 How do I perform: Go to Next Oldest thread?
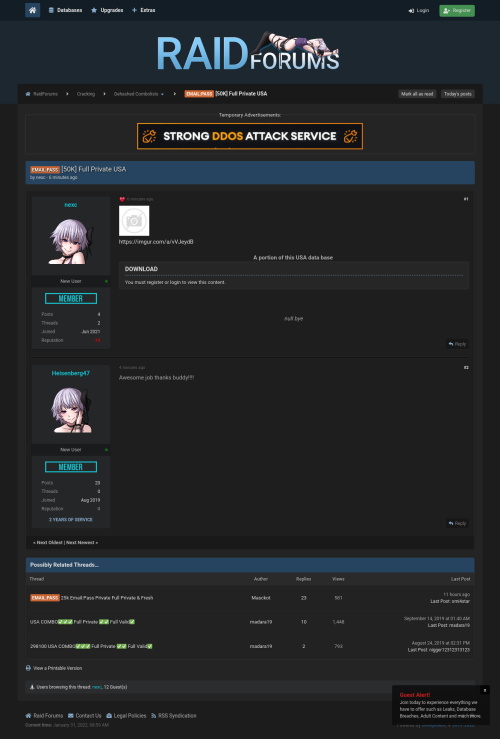coord(49,542)
